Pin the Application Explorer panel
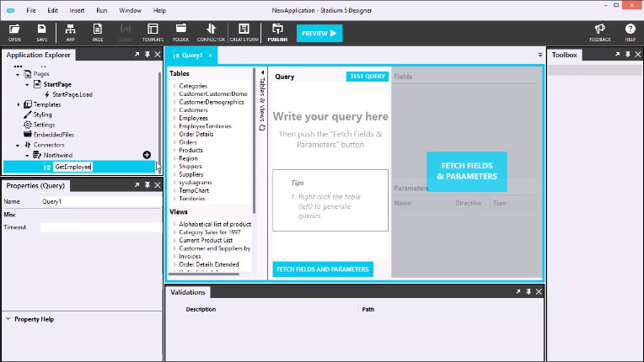 148,55
